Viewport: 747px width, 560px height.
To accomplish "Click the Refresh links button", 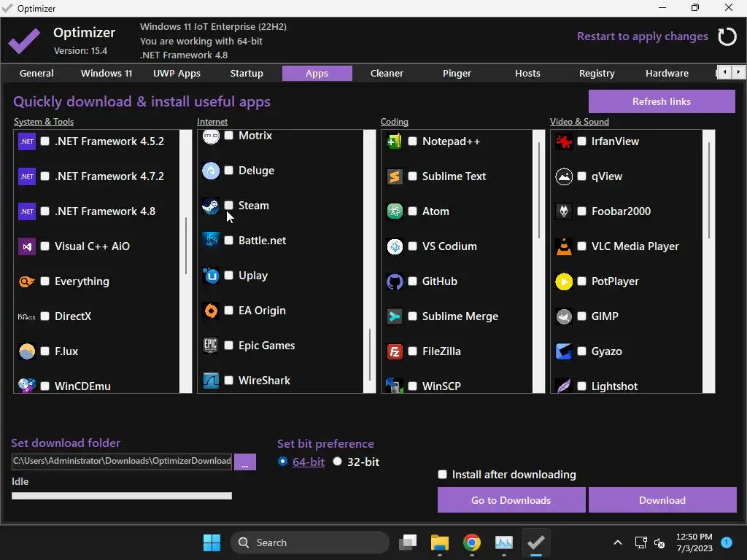I will [x=662, y=101].
